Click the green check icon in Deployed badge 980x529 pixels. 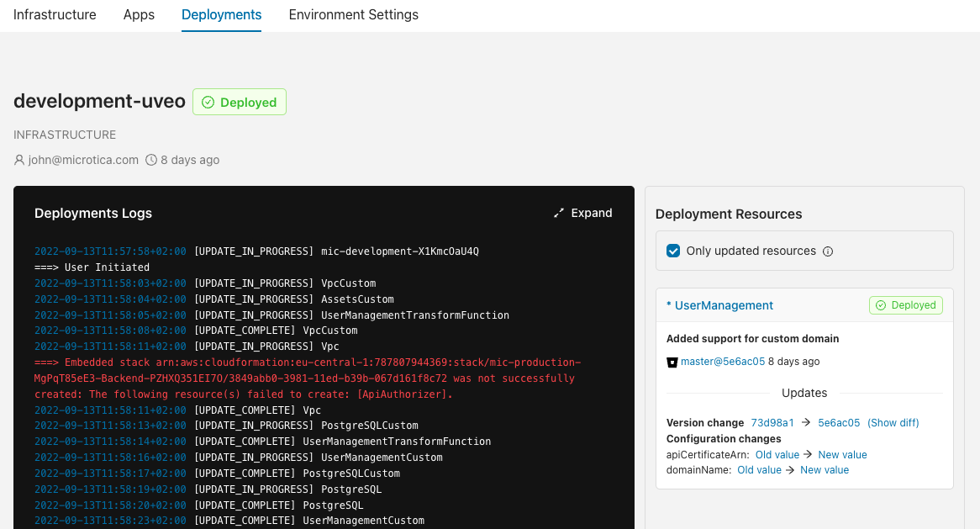point(208,103)
